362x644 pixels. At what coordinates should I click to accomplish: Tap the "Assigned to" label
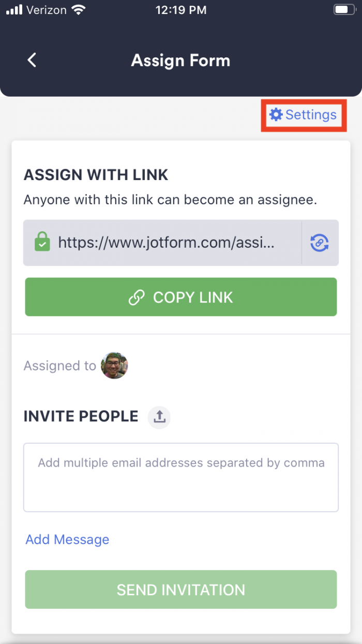(x=59, y=366)
